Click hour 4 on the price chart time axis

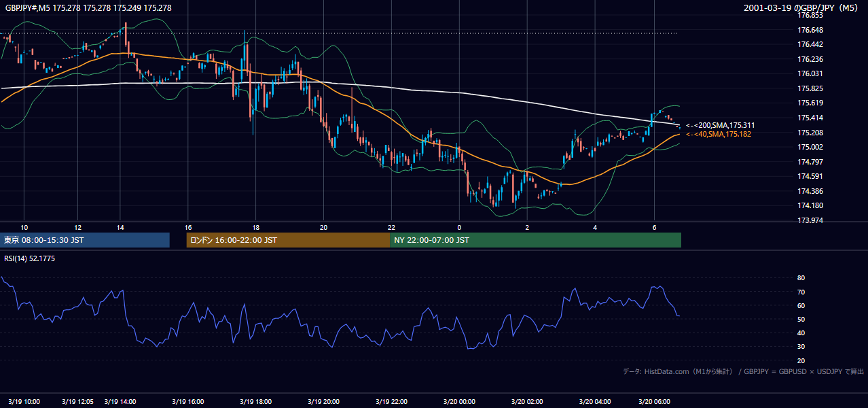pyautogui.click(x=595, y=227)
